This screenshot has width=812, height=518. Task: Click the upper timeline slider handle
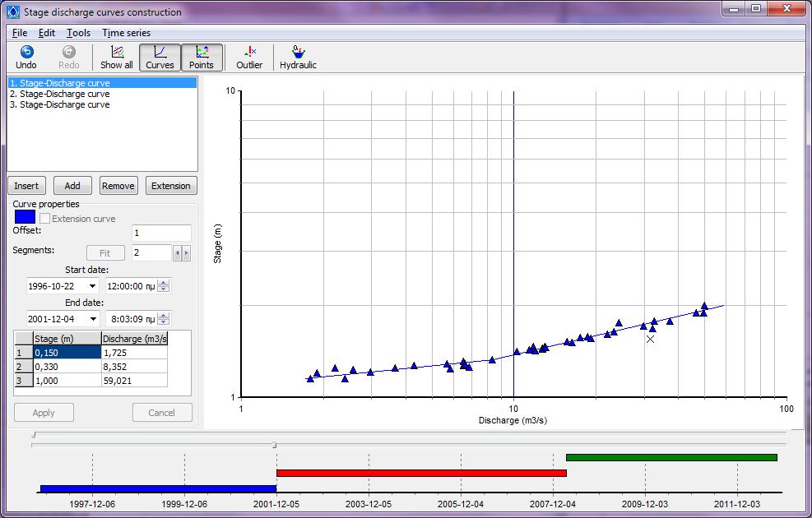(x=34, y=435)
